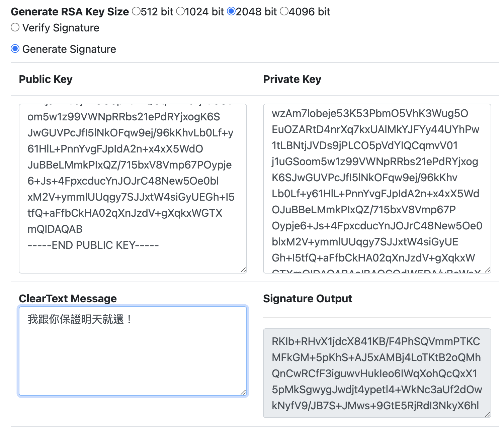Click inside the Public Key text area
This screenshot has height=428, width=504.
tap(133, 189)
